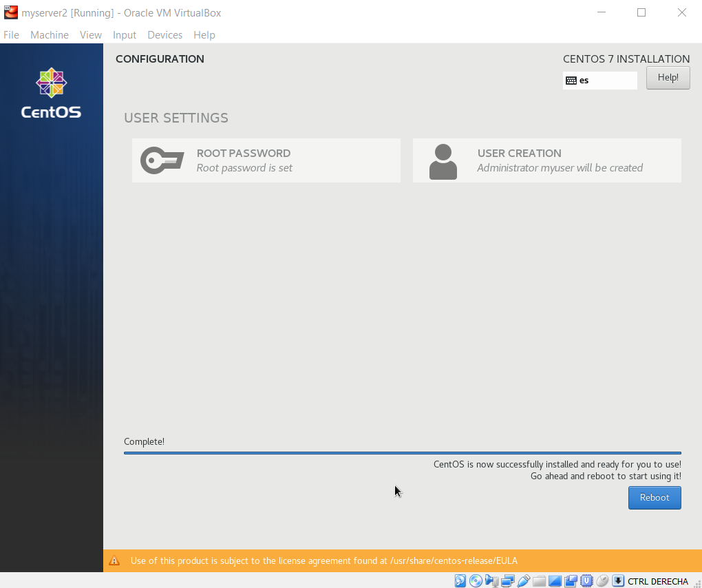
Task: Click the person icon for User Creation
Action: 443,162
